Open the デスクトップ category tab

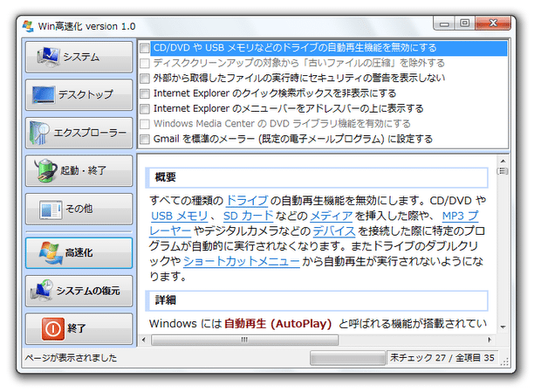click(79, 95)
